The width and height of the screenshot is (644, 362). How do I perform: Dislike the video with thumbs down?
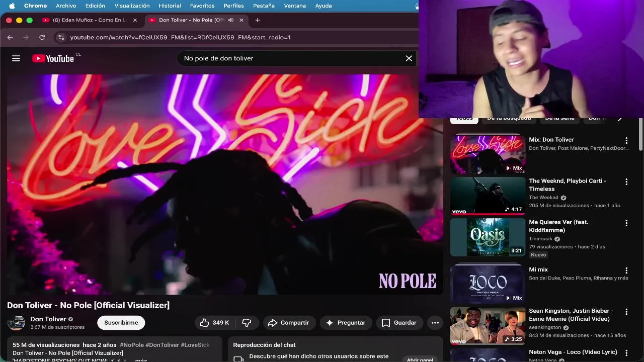(247, 323)
